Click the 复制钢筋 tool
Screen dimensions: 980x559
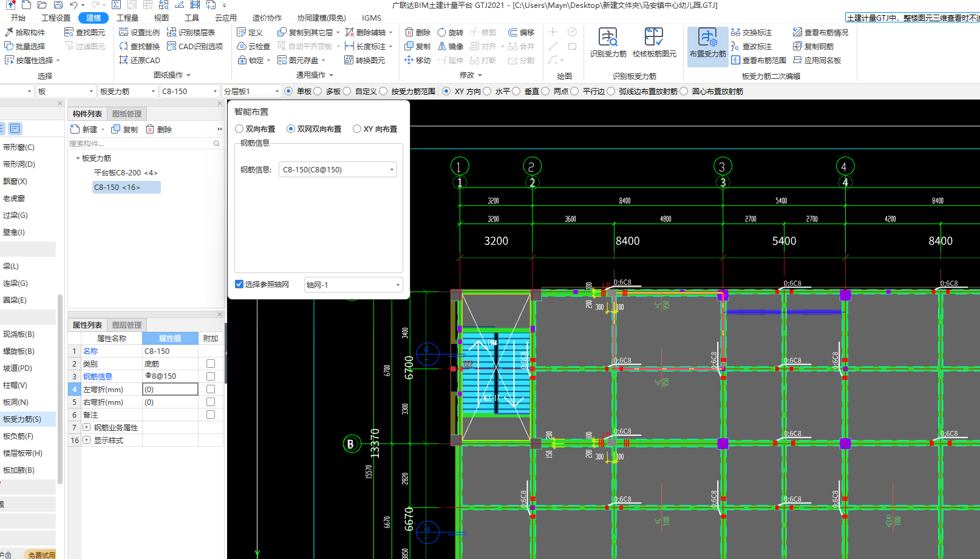[x=814, y=46]
